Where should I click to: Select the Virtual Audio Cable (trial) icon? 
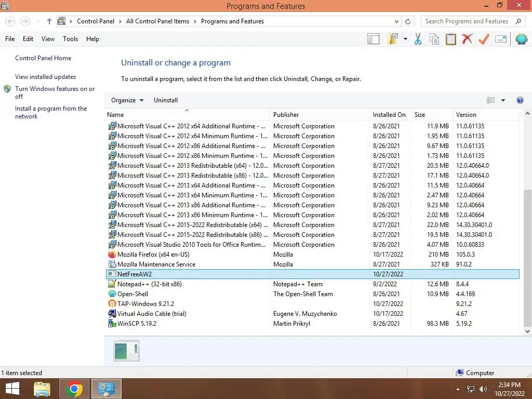(x=112, y=313)
